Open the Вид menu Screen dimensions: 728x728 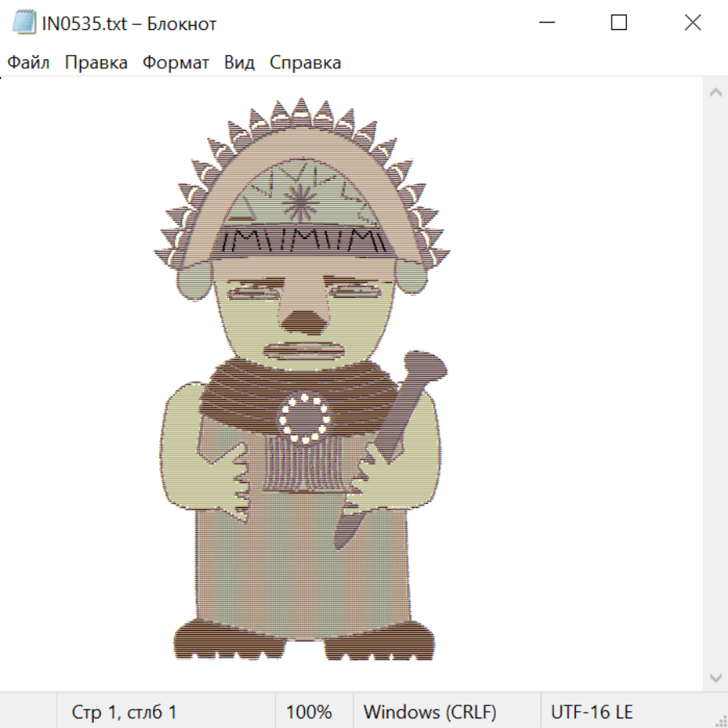click(239, 63)
